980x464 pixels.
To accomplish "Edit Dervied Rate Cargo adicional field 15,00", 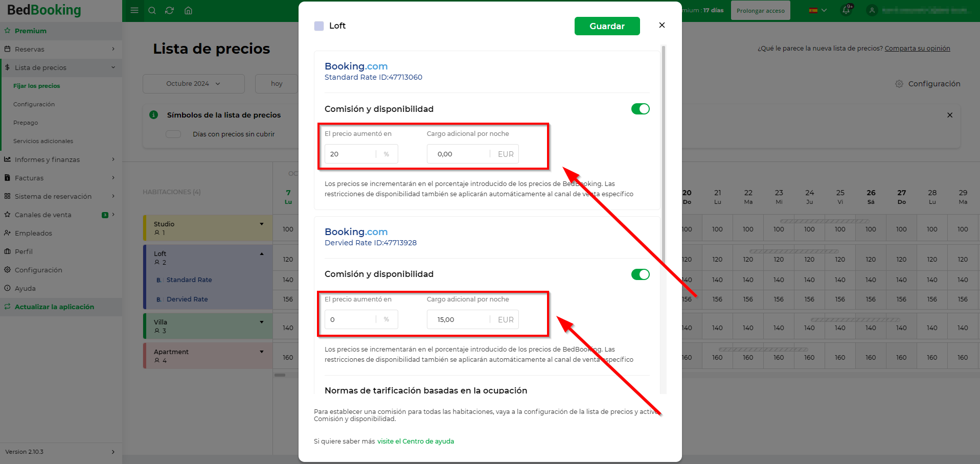I will pyautogui.click(x=472, y=319).
